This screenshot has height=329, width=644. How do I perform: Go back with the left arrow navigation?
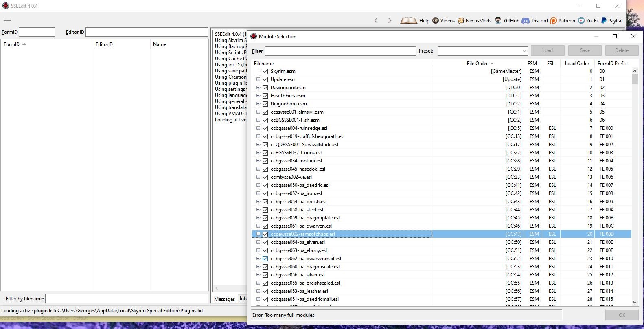[x=376, y=20]
